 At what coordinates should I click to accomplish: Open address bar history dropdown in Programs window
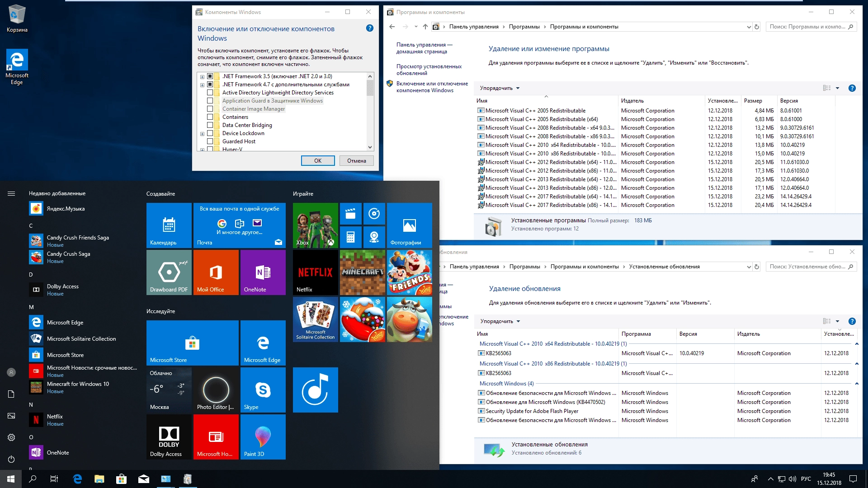pyautogui.click(x=749, y=27)
